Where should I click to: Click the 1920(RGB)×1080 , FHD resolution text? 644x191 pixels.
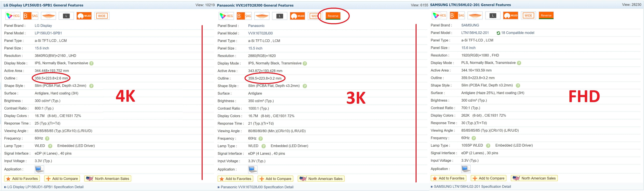480,55
